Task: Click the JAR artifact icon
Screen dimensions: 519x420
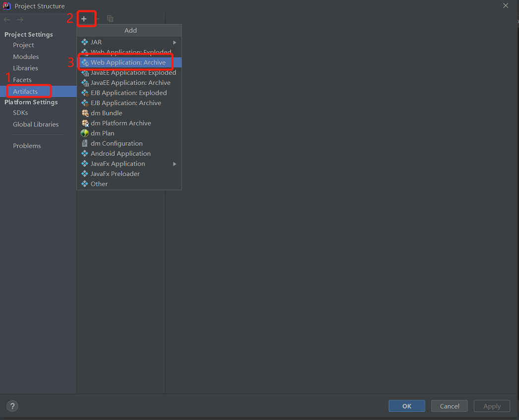Action: coord(85,42)
